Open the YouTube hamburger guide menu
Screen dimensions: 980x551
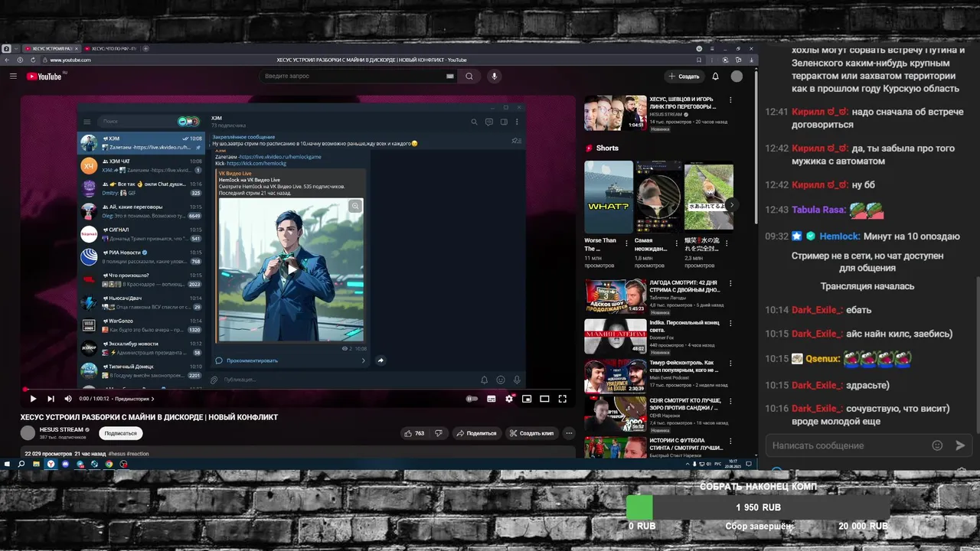13,77
